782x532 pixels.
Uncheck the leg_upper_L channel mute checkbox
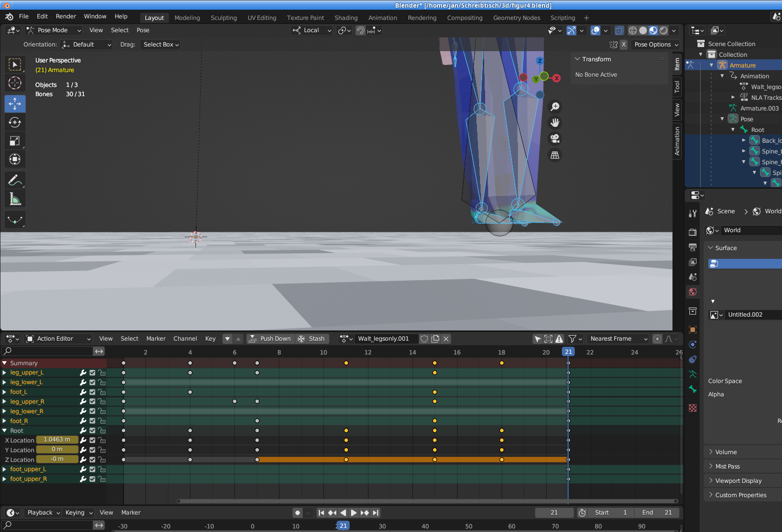tap(93, 373)
